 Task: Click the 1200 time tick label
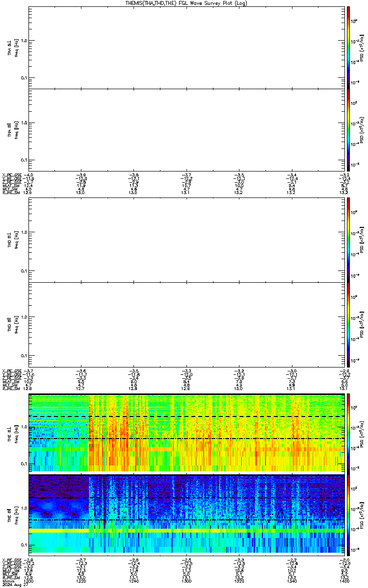(29, 581)
